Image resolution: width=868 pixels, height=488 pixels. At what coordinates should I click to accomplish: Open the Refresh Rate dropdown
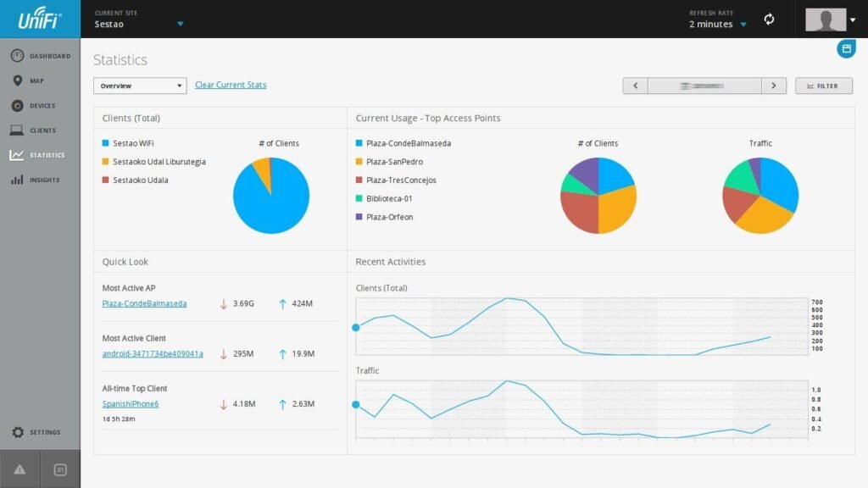click(x=743, y=25)
